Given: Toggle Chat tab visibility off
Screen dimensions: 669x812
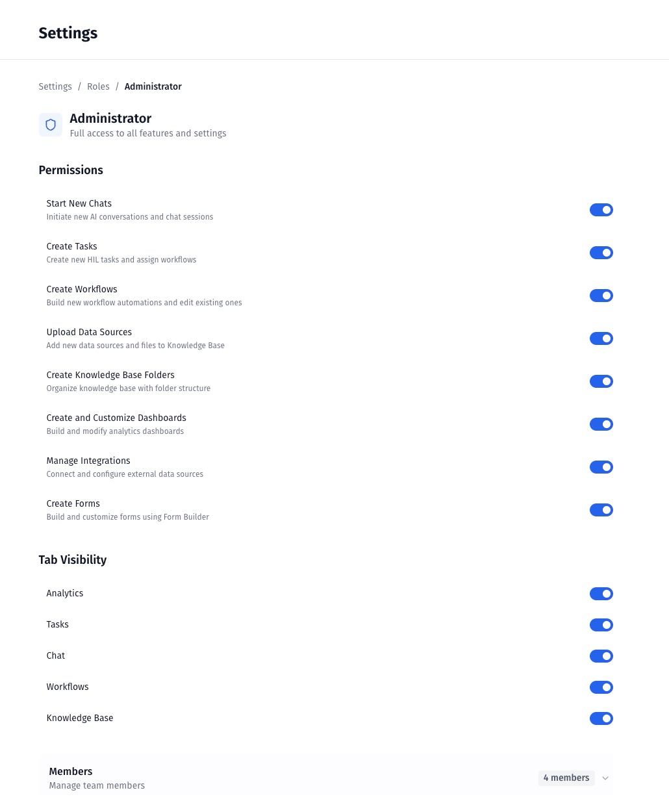Looking at the screenshot, I should (x=601, y=656).
